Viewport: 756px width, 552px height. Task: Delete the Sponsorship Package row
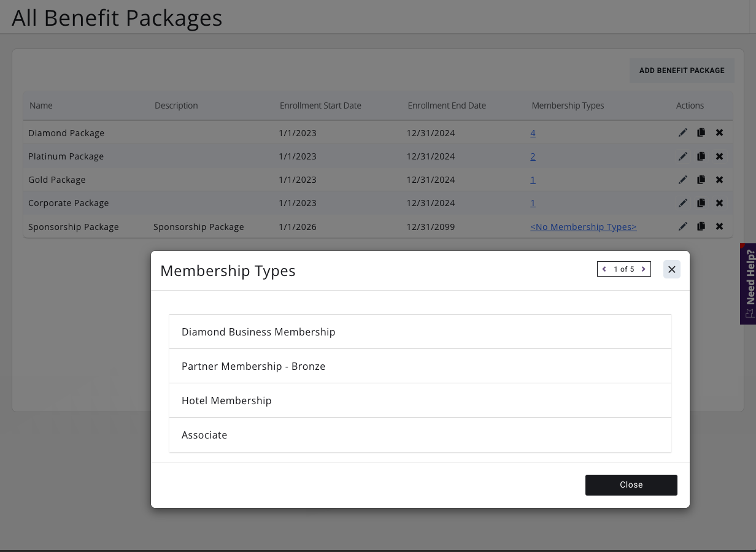pyautogui.click(x=719, y=226)
